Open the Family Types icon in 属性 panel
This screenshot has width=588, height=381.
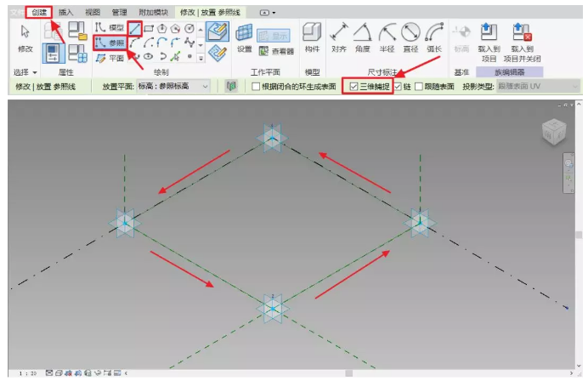pyautogui.click(x=77, y=53)
